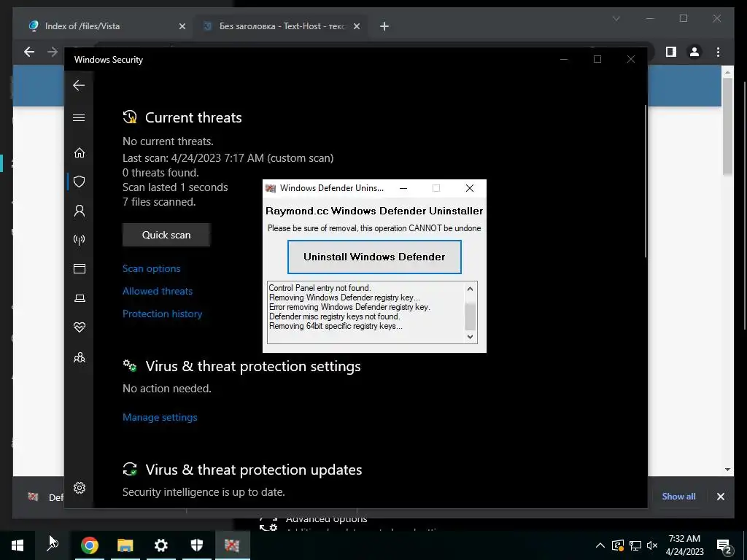This screenshot has width=747, height=560.
Task: Switch to the Text-Host browser tab
Action: click(282, 26)
